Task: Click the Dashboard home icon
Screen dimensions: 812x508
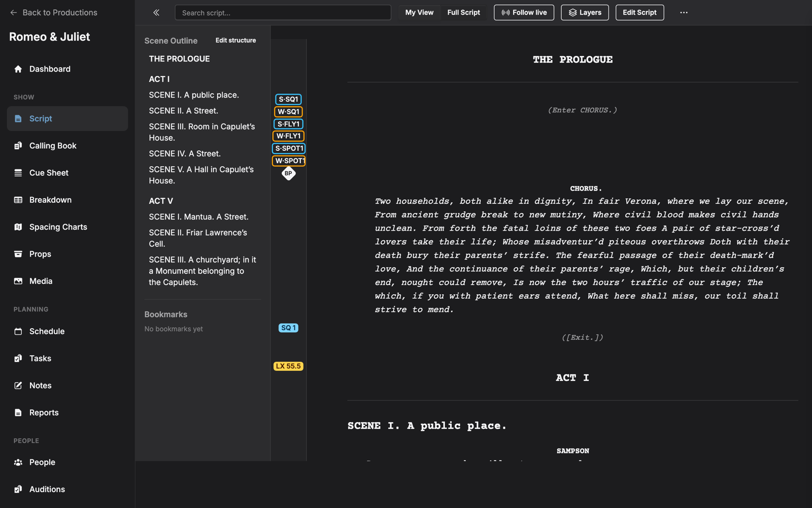Action: [18, 69]
